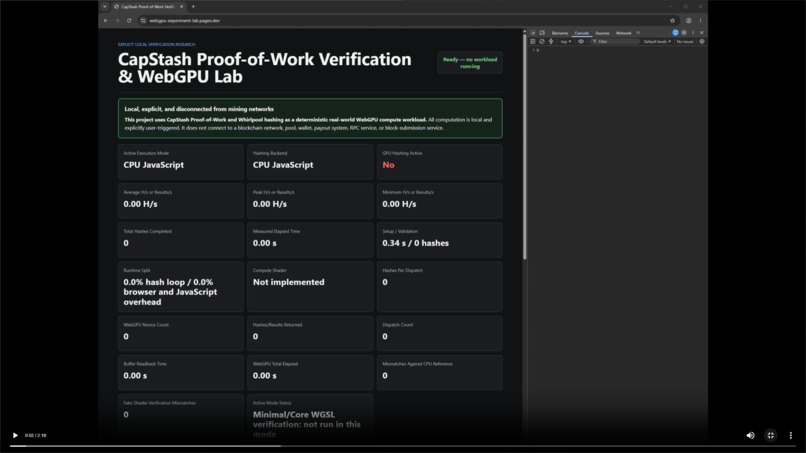Open a new browser tab with the plus button

click(193, 7)
